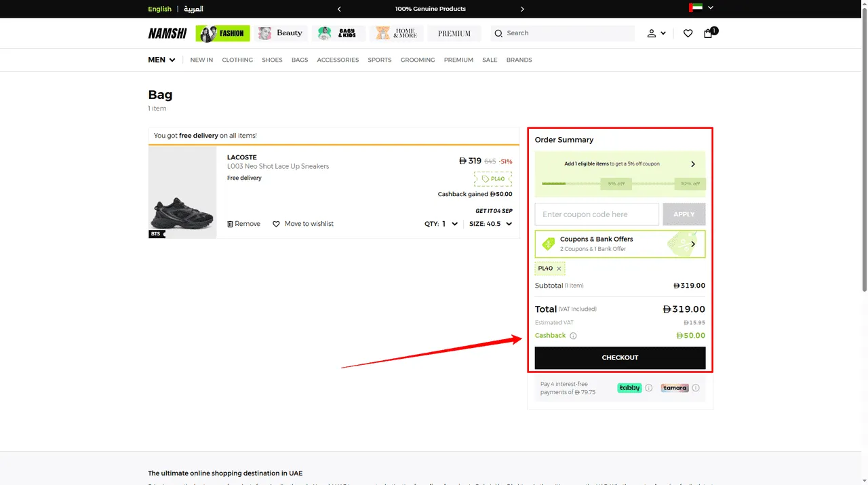Click the tabby info icon

[x=648, y=388]
